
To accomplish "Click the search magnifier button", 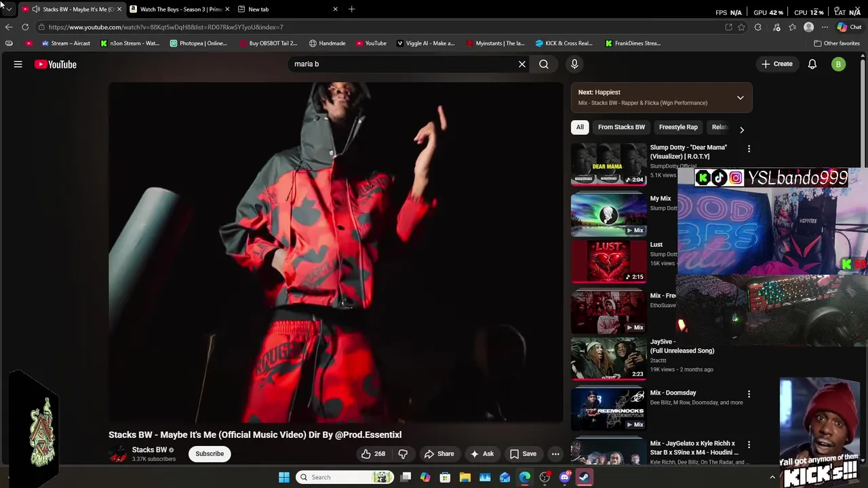I will (x=544, y=64).
